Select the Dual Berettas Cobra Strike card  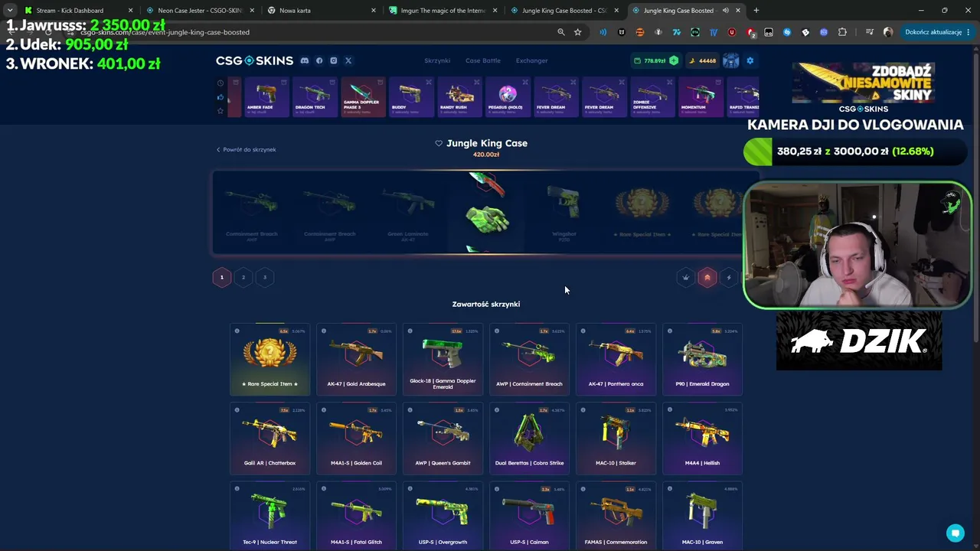[x=529, y=439]
